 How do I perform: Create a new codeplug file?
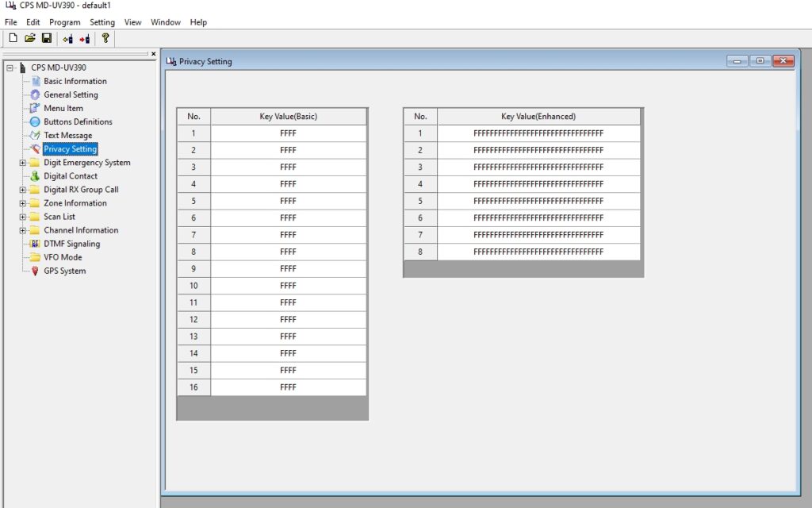[x=13, y=38]
